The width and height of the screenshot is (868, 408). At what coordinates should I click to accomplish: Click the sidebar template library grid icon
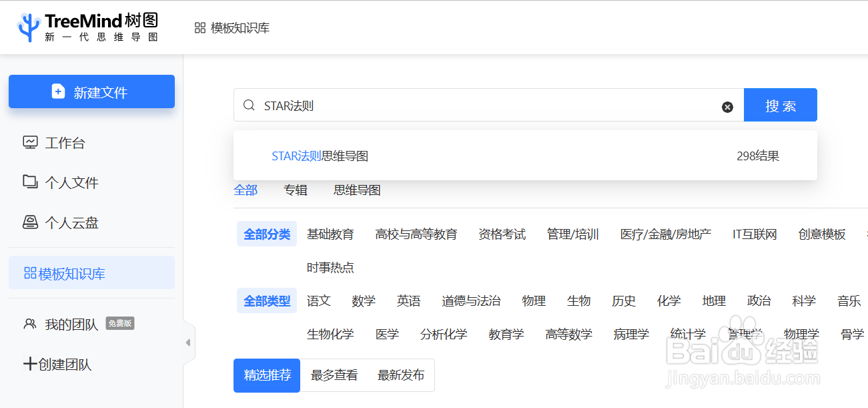[x=30, y=273]
